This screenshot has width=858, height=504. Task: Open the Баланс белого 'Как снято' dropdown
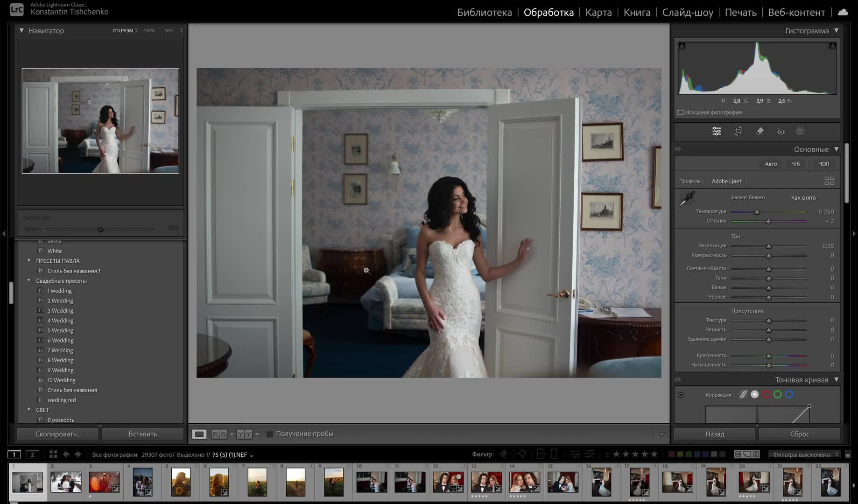coord(806,198)
